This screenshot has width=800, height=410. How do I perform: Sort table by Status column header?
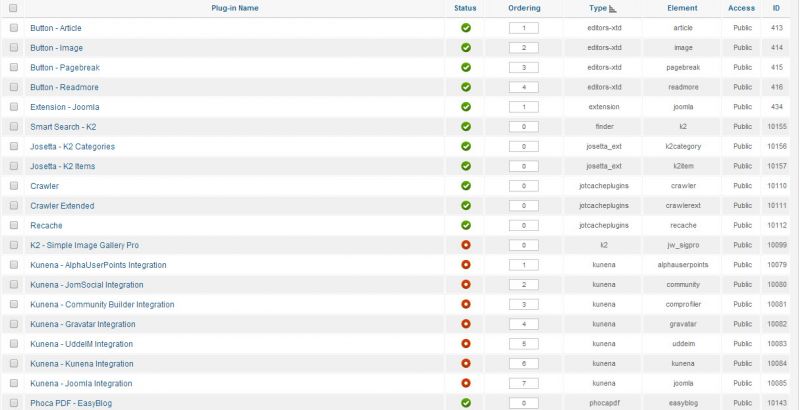pyautogui.click(x=465, y=8)
